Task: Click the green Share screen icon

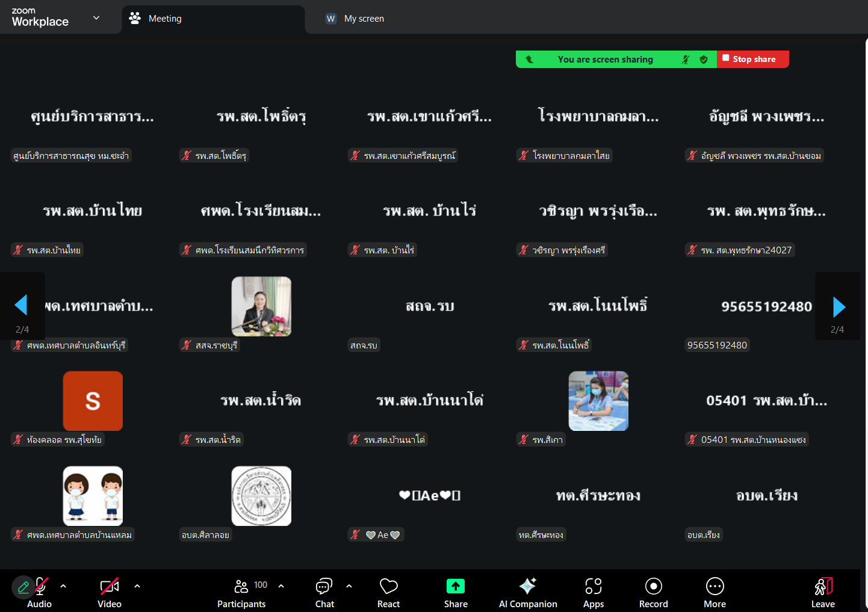Action: click(x=456, y=586)
